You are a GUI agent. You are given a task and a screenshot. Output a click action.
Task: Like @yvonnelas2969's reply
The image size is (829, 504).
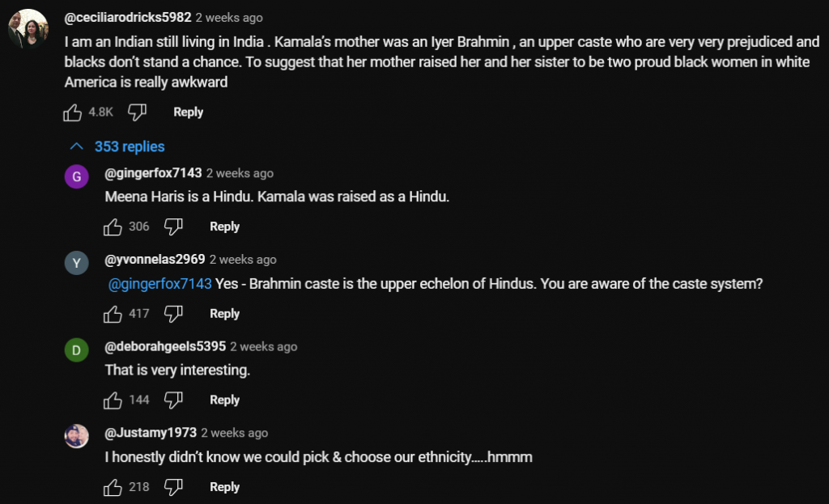coord(113,314)
